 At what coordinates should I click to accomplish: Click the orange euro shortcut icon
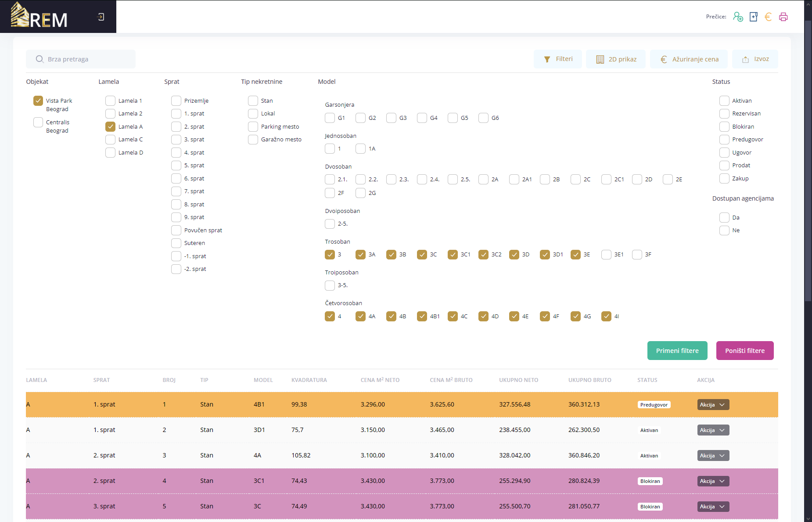click(768, 17)
